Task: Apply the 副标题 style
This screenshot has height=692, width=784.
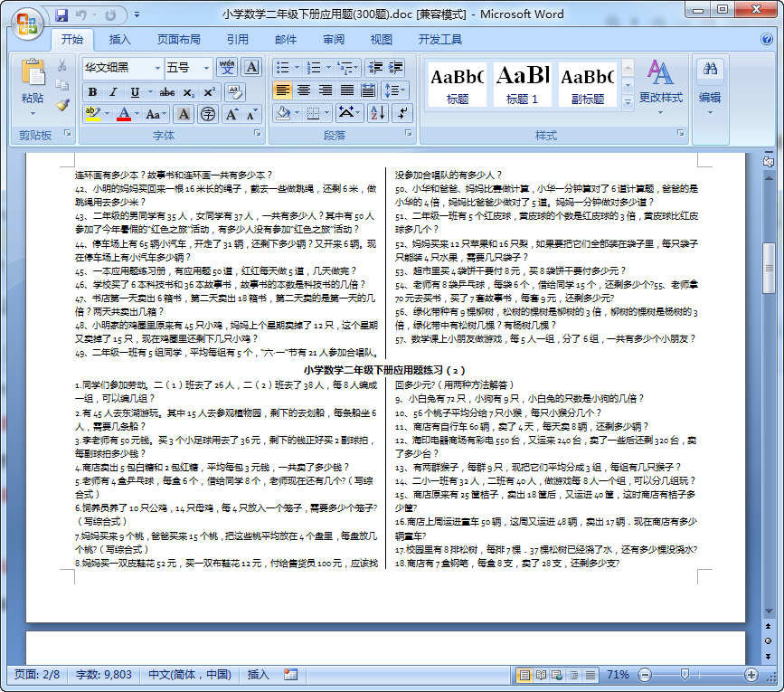Action: [587, 84]
